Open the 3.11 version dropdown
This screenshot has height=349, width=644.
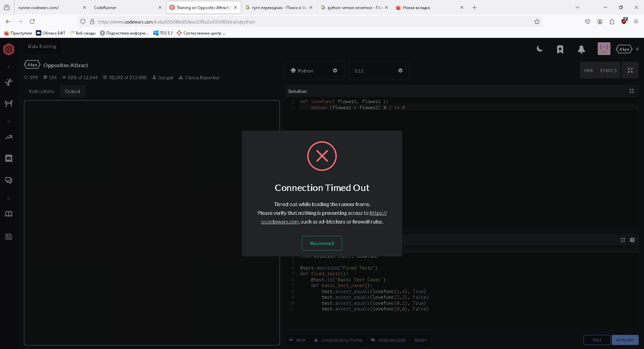coord(379,71)
